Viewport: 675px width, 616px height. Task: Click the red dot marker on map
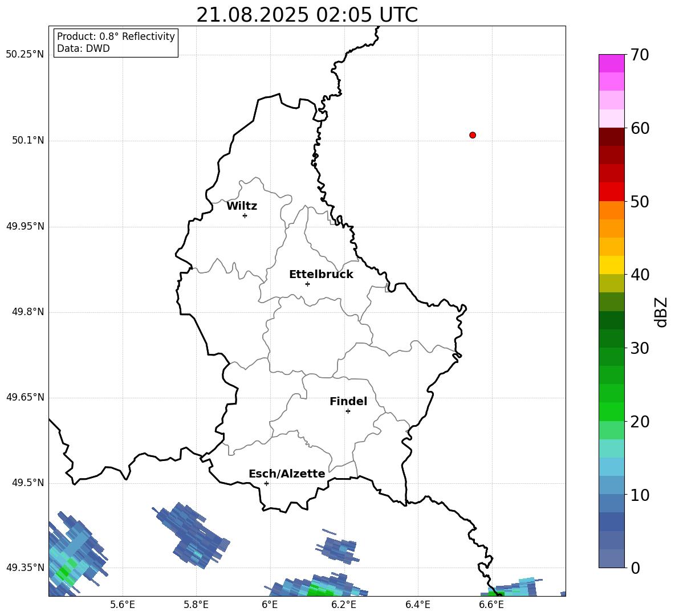pyautogui.click(x=473, y=135)
